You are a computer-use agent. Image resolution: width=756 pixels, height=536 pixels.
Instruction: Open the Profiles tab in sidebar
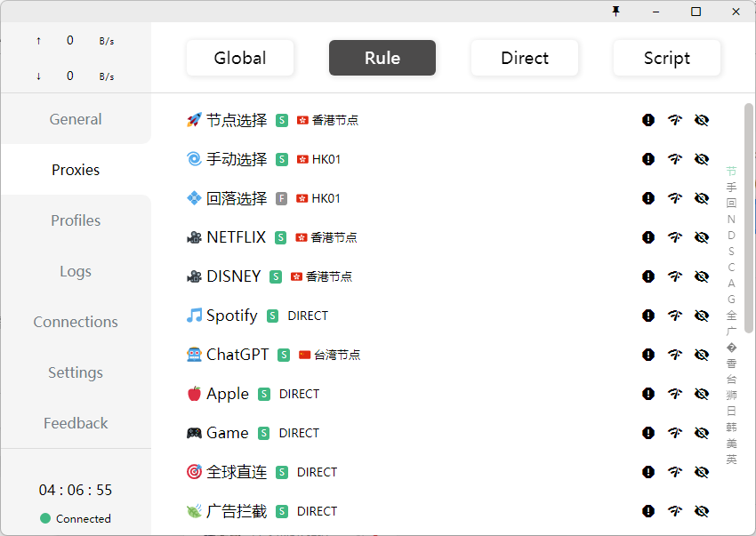point(76,220)
